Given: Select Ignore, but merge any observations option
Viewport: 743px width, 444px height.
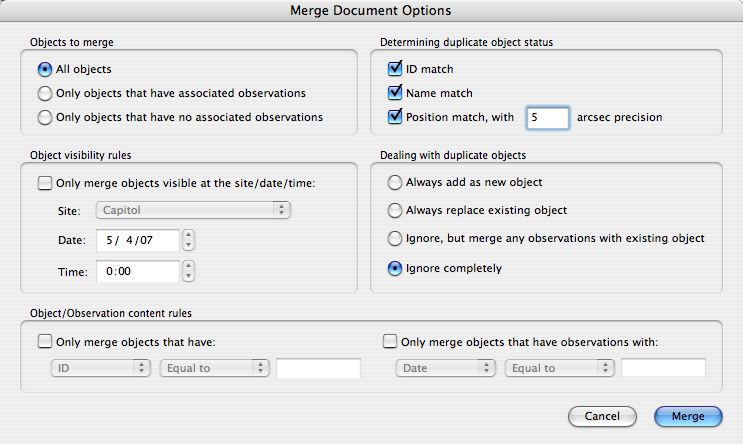Looking at the screenshot, I should coord(394,238).
